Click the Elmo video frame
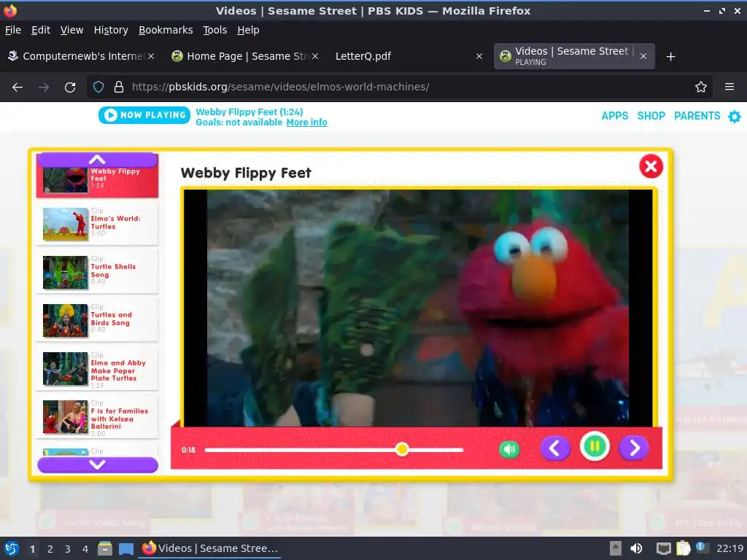The width and height of the screenshot is (747, 560). (x=418, y=308)
